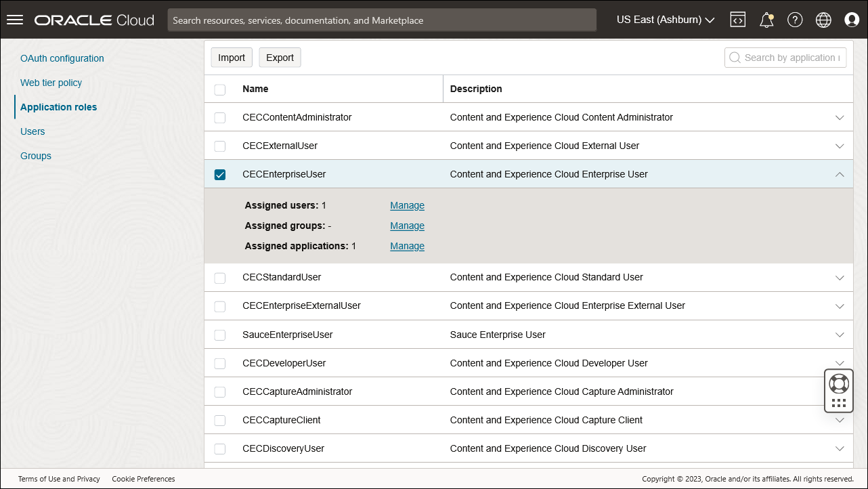Viewport: 868px width, 489px height.
Task: View notifications via the bell icon
Action: click(x=766, y=19)
